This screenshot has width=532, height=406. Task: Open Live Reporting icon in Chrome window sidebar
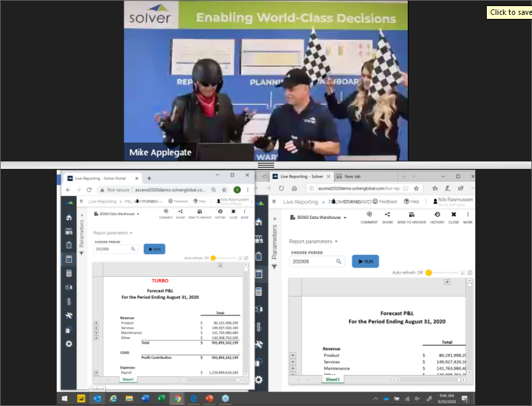coord(69,259)
